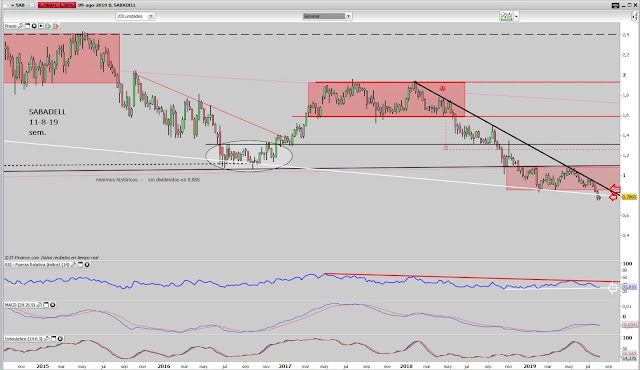Click the MACD panel window icon

46,305
